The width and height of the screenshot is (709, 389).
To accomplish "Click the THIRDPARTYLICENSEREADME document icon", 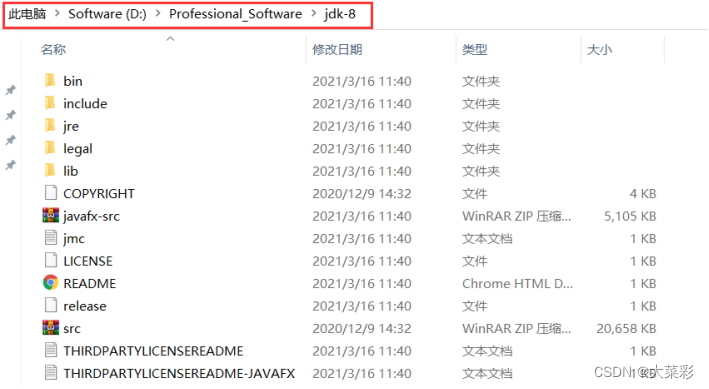I will [x=51, y=350].
